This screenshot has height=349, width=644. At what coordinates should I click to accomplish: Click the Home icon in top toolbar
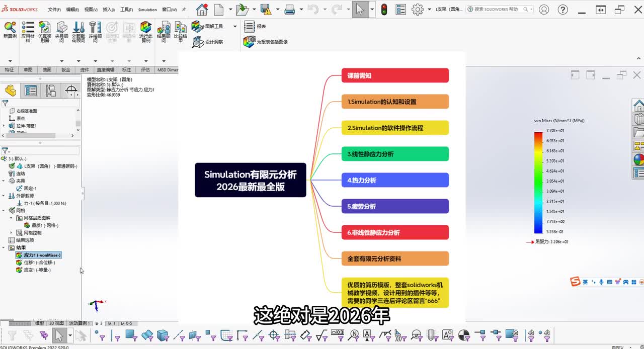pyautogui.click(x=202, y=9)
